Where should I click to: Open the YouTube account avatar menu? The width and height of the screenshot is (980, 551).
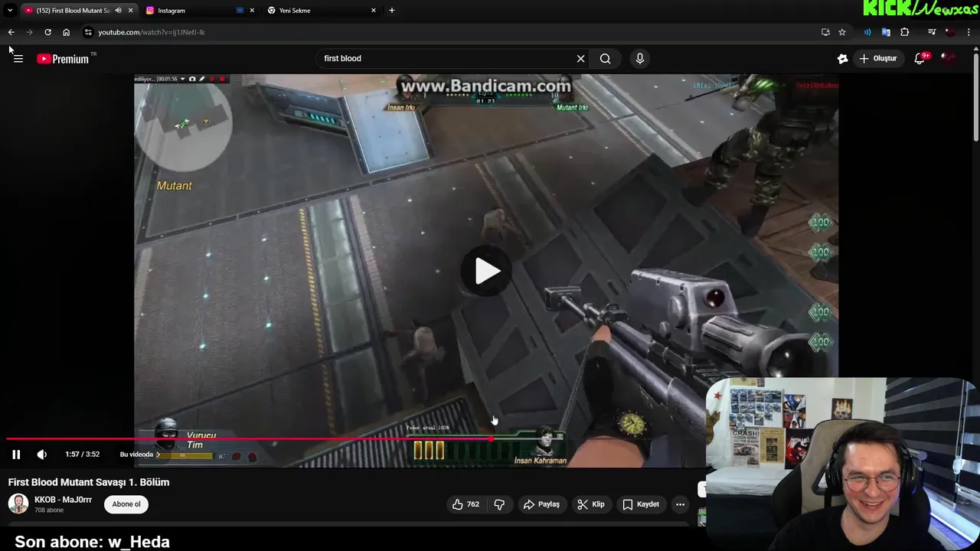click(949, 58)
